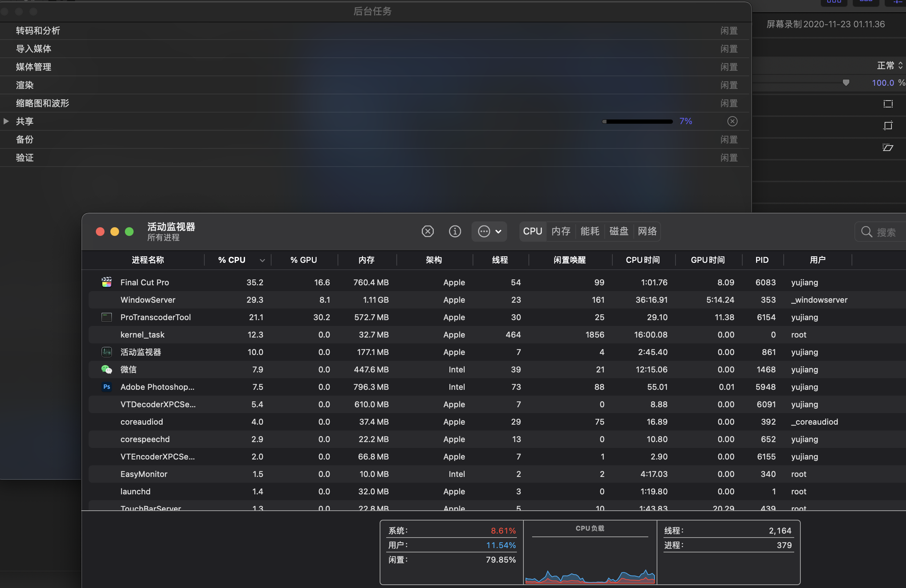Screen dimensions: 906x588
Task: Click the opacity slider handle
Action: point(846,83)
